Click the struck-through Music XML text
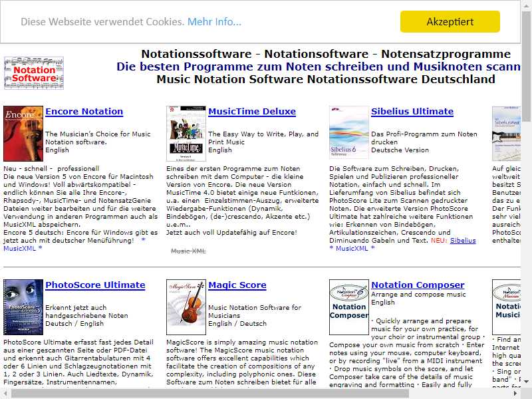The image size is (532, 399). coord(188,251)
